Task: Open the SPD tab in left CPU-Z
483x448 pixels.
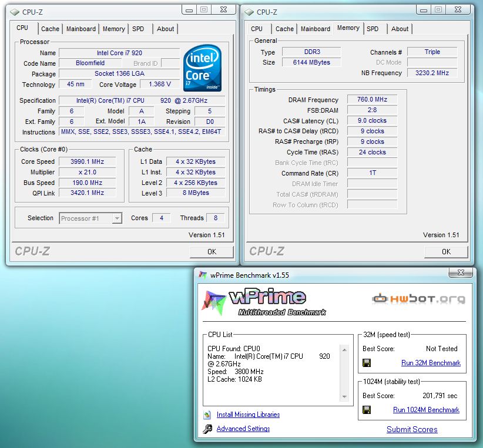Action: coord(138,29)
